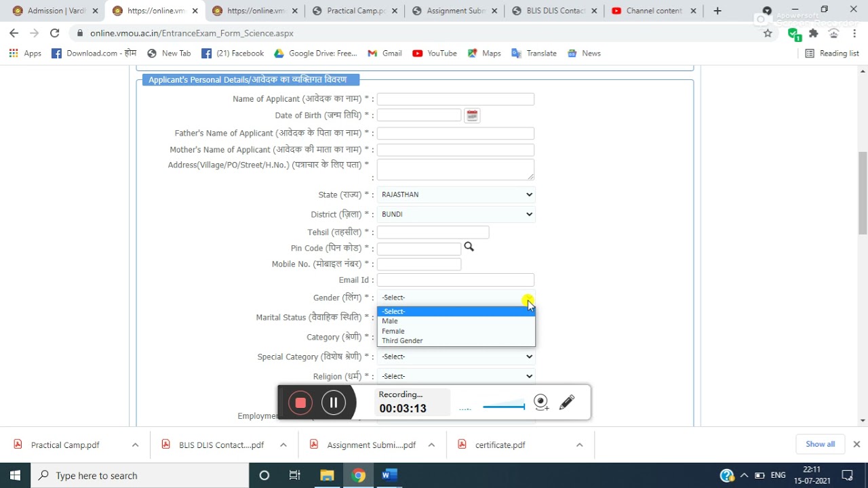Open the Download.com bookmark
Image resolution: width=868 pixels, height=488 pixels.
pyautogui.click(x=94, y=54)
